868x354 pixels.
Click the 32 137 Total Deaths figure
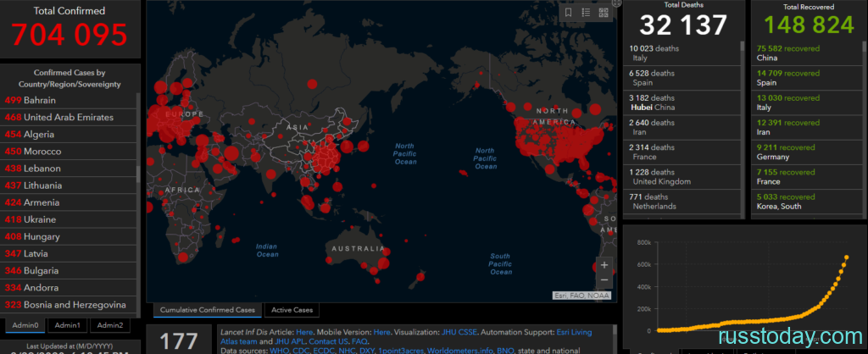pos(683,25)
